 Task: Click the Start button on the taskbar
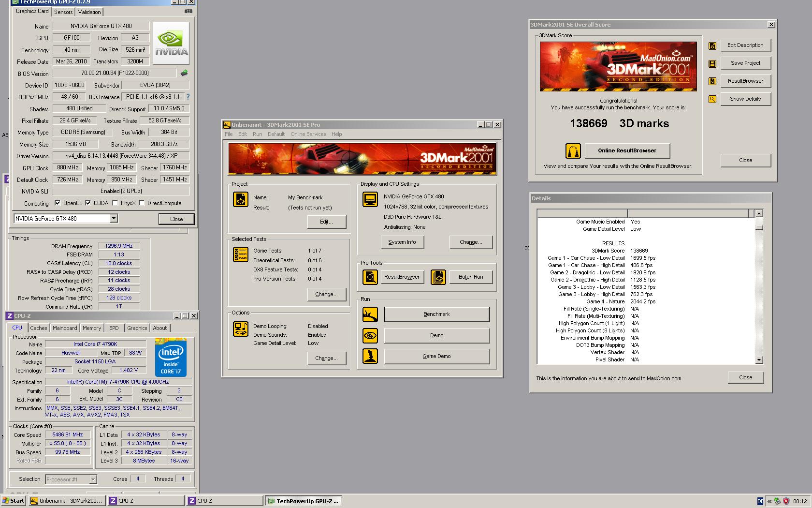[x=14, y=501]
